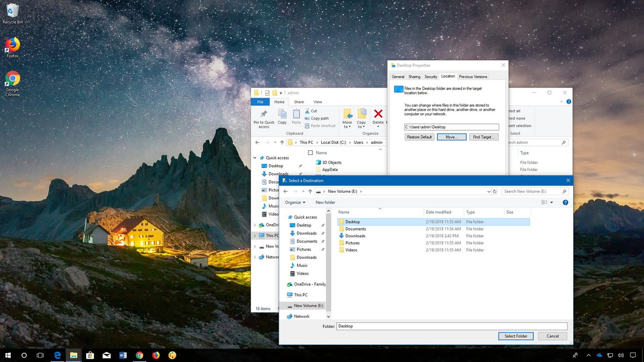Click the Restore Default button
This screenshot has height=362, width=644.
click(x=419, y=137)
